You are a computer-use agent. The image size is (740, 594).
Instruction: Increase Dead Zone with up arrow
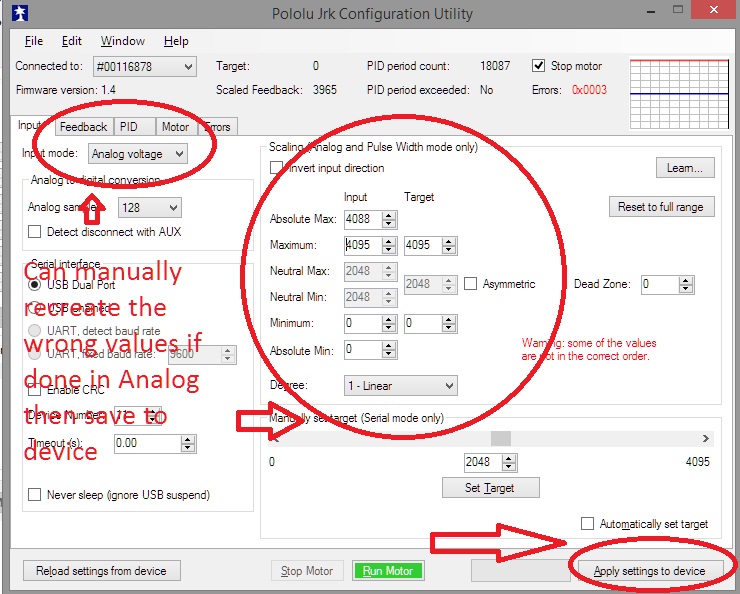(686, 281)
